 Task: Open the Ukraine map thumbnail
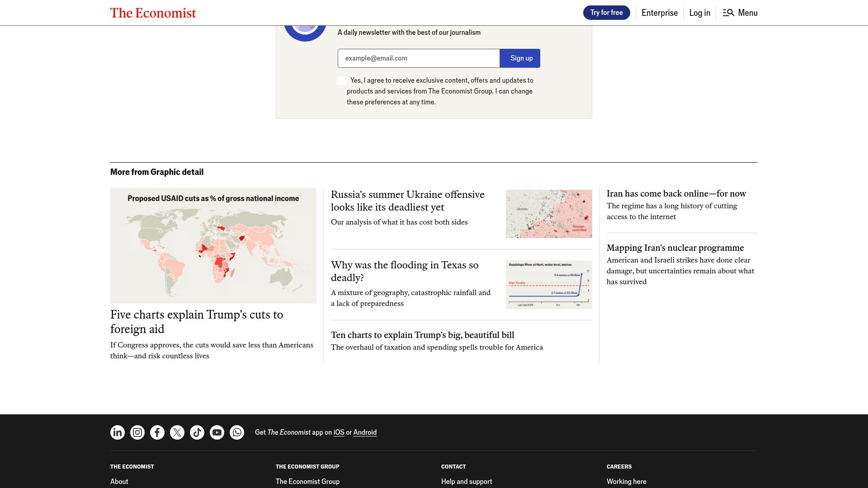click(x=549, y=214)
